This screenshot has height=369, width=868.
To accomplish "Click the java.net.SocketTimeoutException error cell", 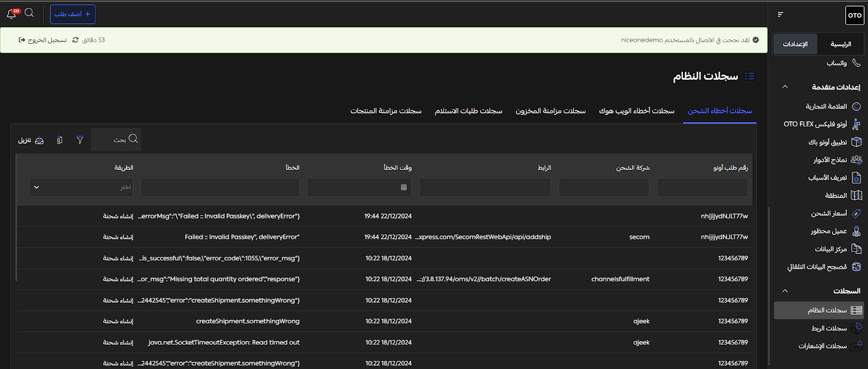I will click(224, 342).
